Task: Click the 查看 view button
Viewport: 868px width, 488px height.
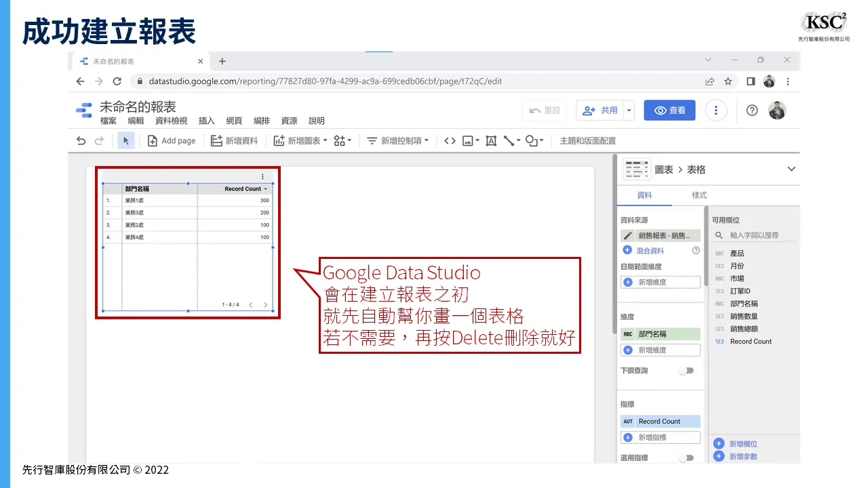Action: click(x=669, y=110)
